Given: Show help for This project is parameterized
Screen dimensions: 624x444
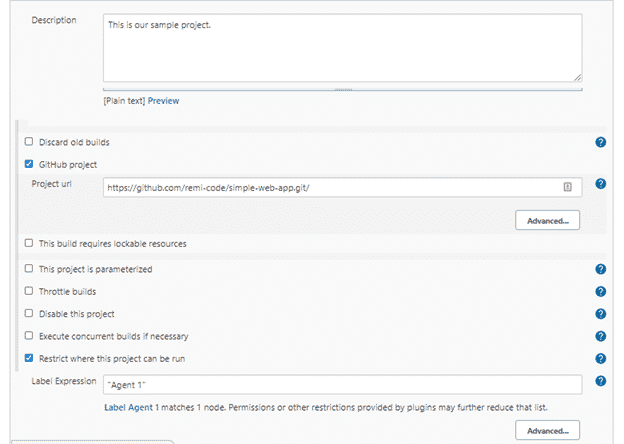Looking at the screenshot, I should coord(601,269).
